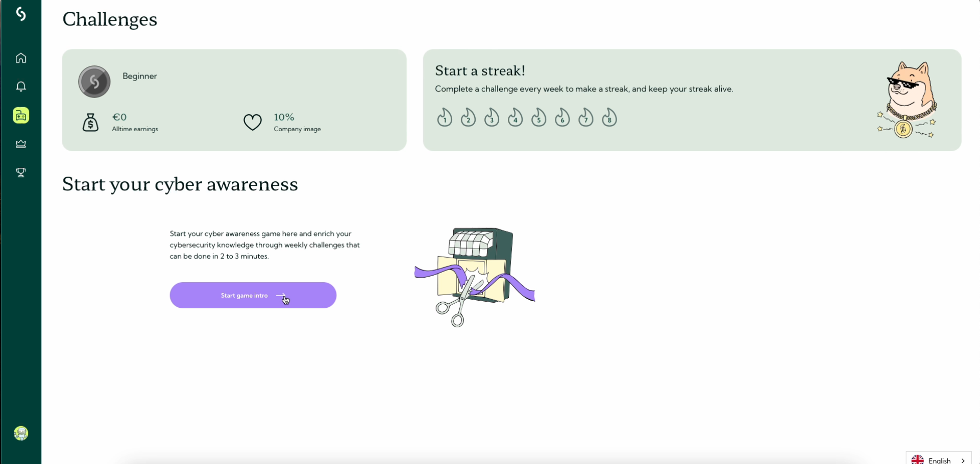Viewport: 980px width, 464px height.
Task: Click the heart company image icon
Action: click(x=252, y=123)
